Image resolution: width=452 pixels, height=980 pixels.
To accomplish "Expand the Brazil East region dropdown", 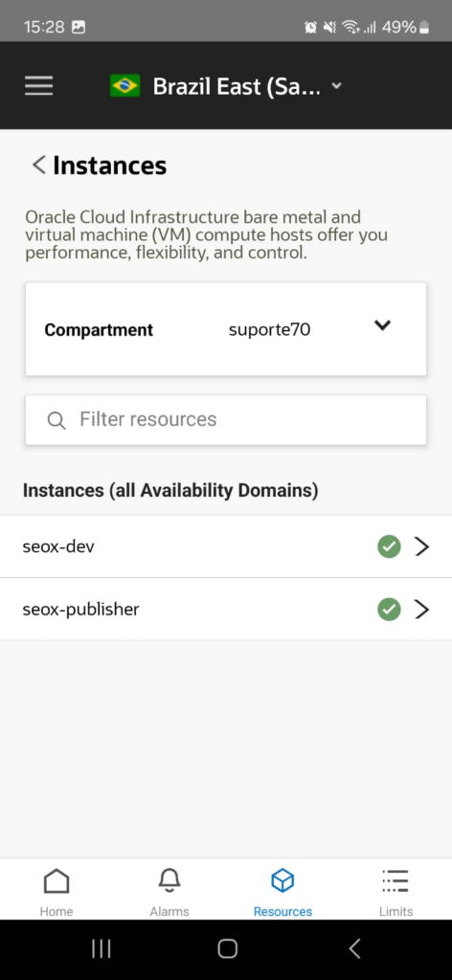I will coord(337,85).
